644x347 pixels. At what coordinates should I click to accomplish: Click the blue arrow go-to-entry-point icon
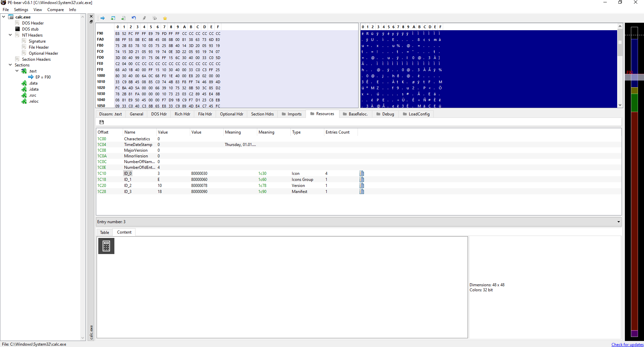point(103,18)
